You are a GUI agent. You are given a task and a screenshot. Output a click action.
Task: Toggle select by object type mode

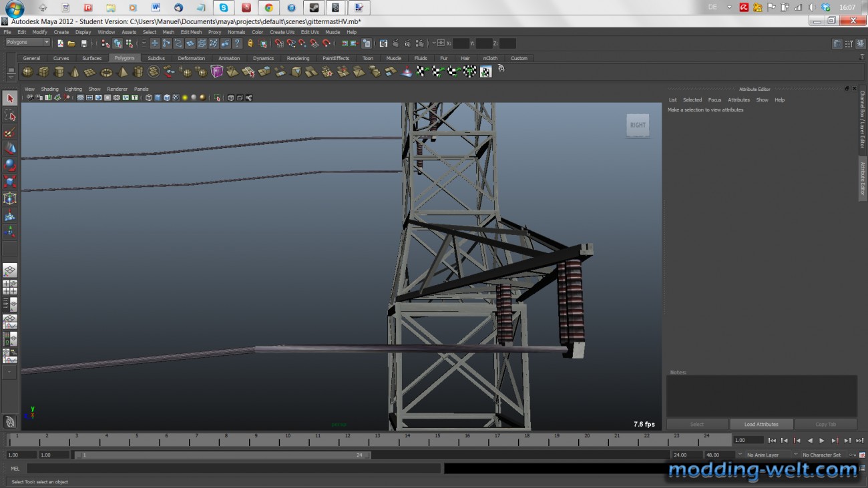click(118, 43)
